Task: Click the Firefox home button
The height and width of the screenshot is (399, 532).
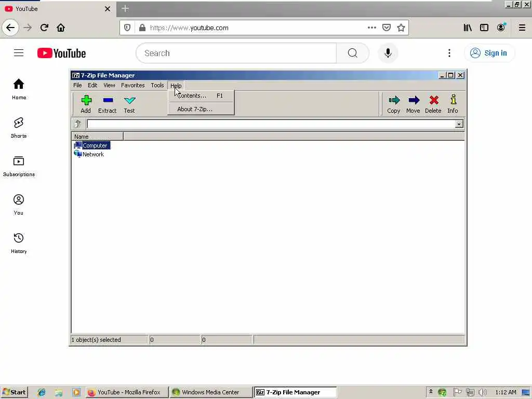Action: pyautogui.click(x=61, y=28)
